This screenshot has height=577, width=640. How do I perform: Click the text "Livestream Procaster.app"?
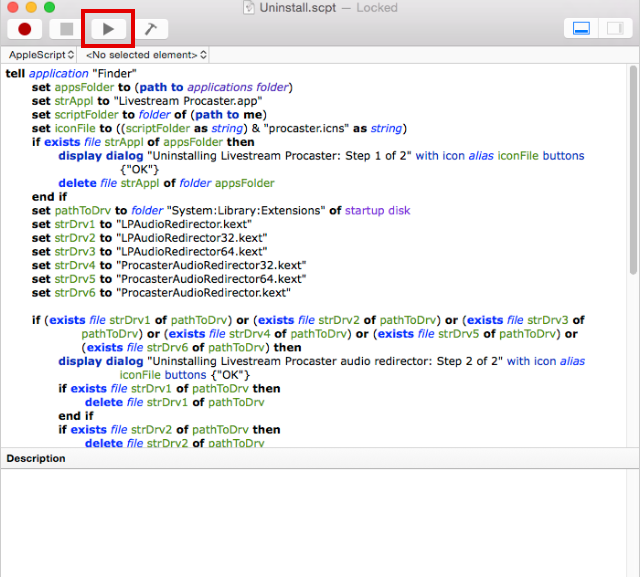point(188,101)
